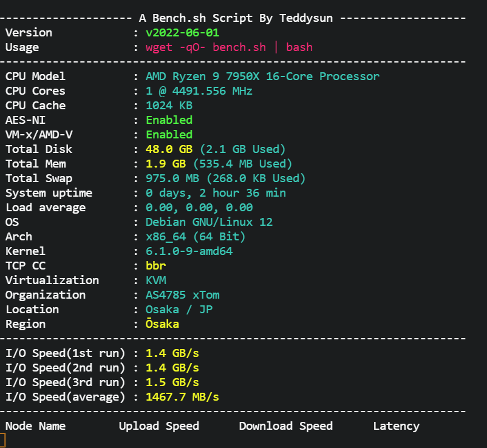Click the 'Virtualization' label

click(52, 280)
